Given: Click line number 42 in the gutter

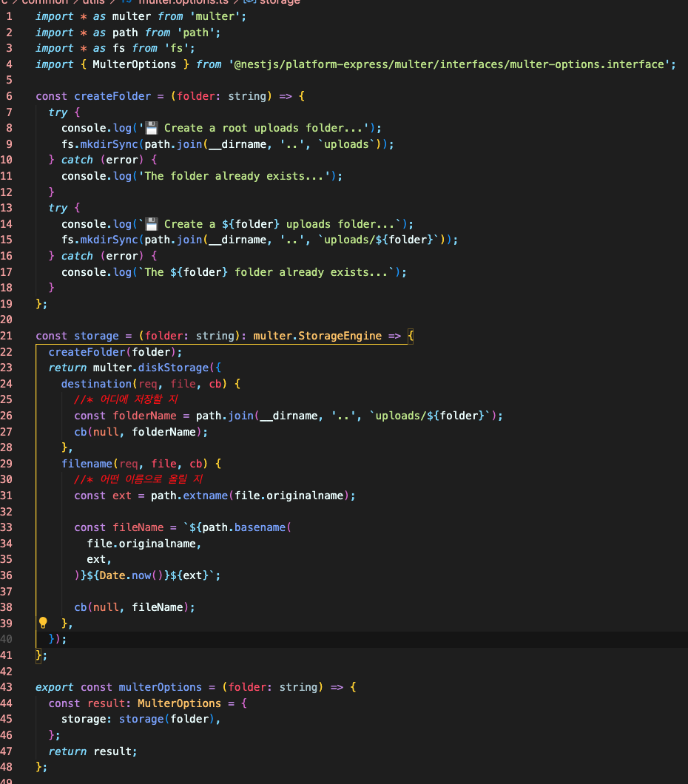Looking at the screenshot, I should point(6,672).
